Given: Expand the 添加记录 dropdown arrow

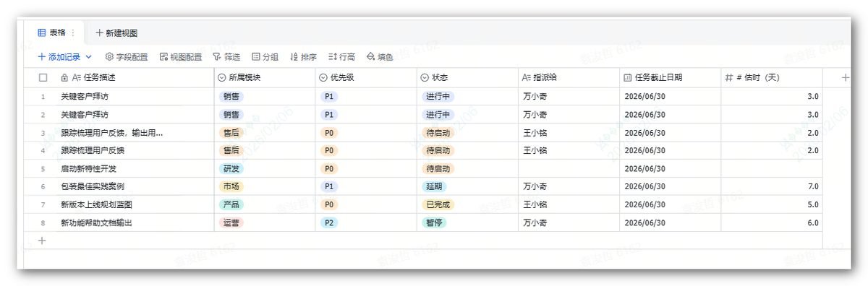Looking at the screenshot, I should coord(89,56).
